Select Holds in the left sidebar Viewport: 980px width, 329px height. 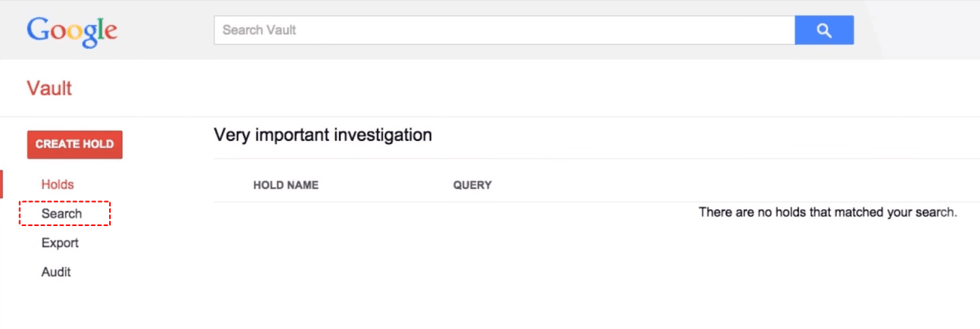pos(58,184)
